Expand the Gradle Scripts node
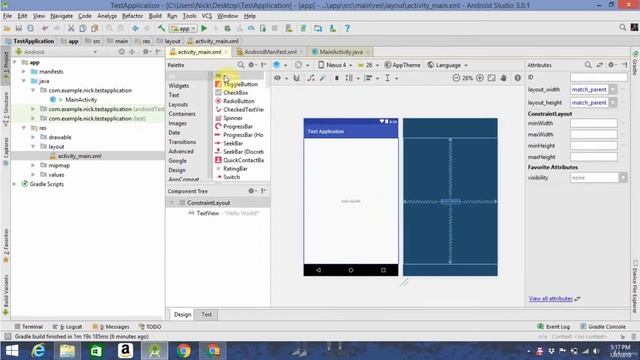The width and height of the screenshot is (640, 360). pyautogui.click(x=15, y=184)
